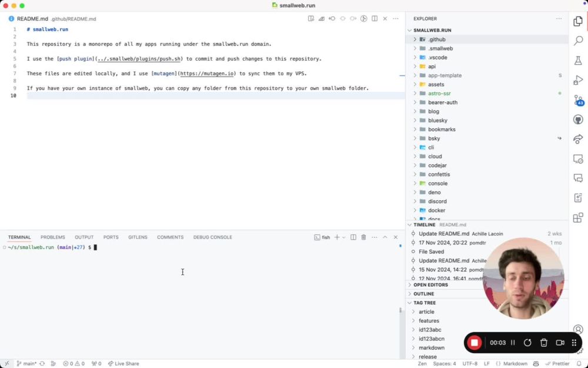Screen dimensions: 588x368
Task: Close the bottom terminal panel
Action: click(x=396, y=237)
